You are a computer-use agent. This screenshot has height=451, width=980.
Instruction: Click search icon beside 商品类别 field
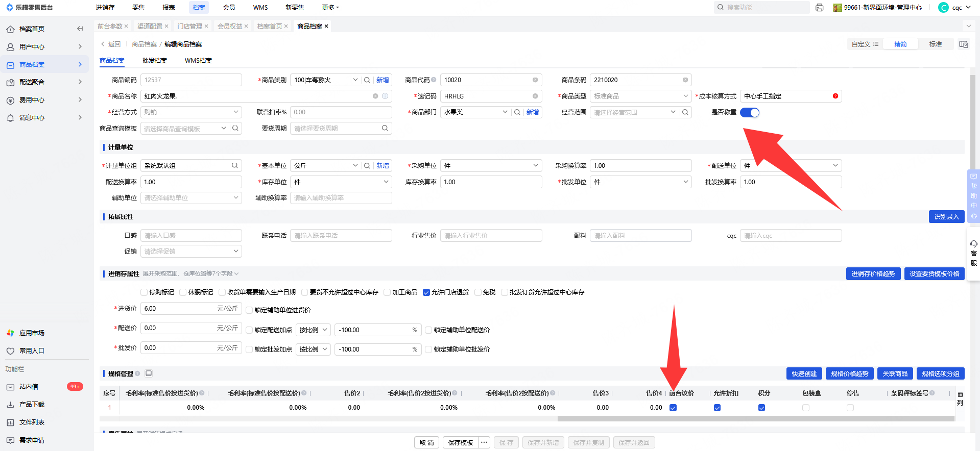[x=367, y=80]
